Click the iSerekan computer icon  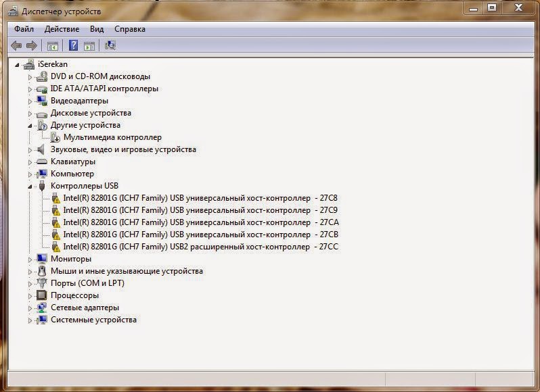click(29, 64)
